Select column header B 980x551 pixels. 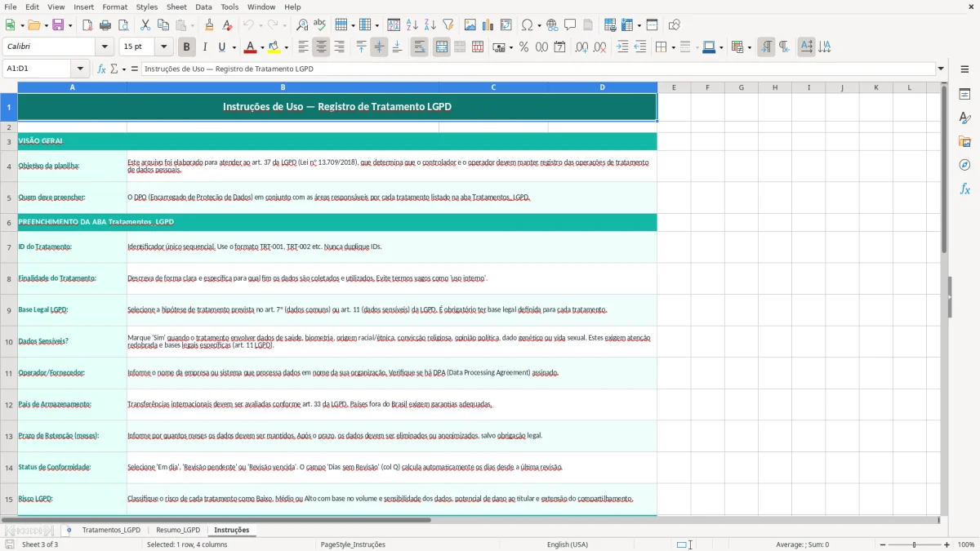283,87
